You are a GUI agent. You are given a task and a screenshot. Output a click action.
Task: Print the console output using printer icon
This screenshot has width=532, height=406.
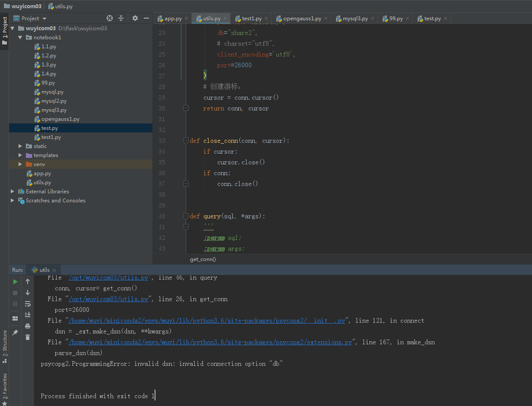(28, 326)
